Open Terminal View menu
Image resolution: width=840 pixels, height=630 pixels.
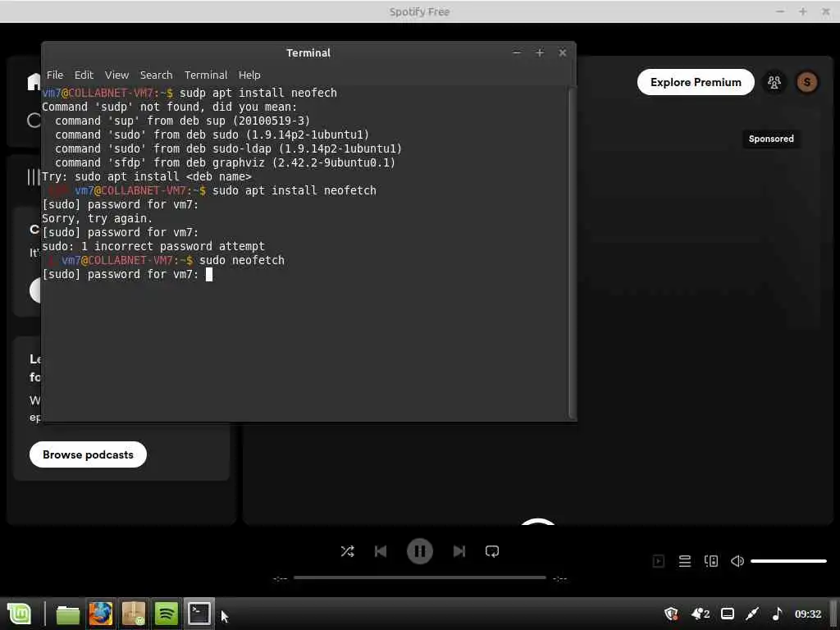(x=116, y=75)
